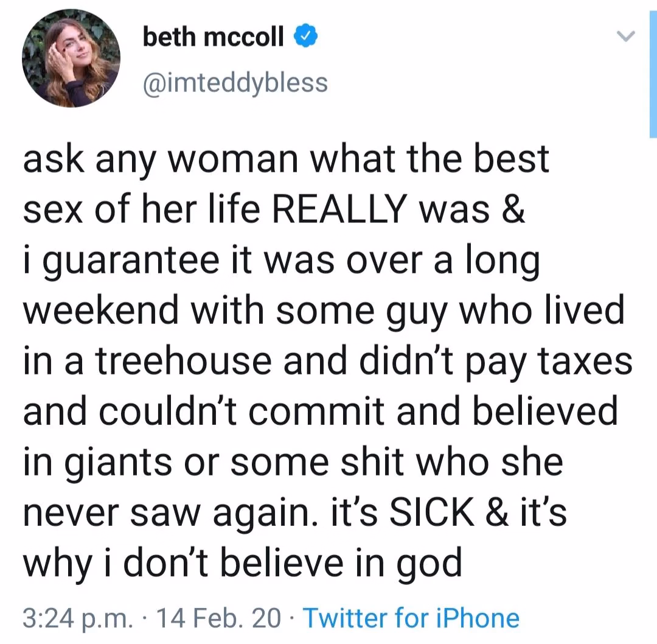Click the word SICK in the tweet

click(432, 513)
